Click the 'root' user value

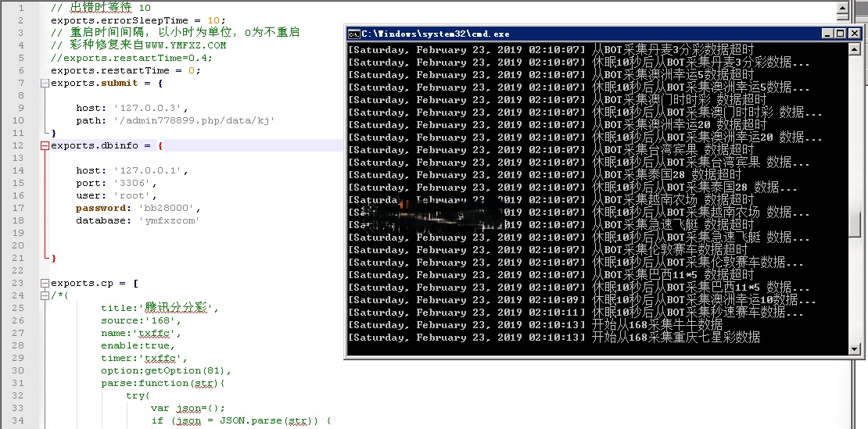pos(133,195)
